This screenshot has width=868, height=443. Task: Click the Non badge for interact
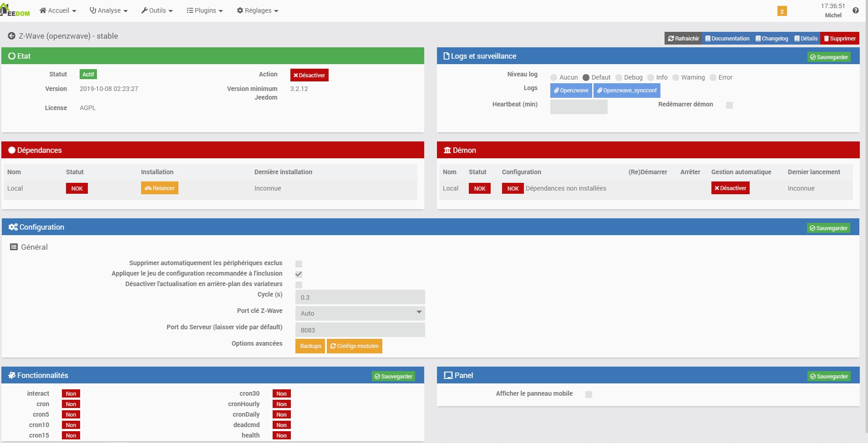click(71, 394)
